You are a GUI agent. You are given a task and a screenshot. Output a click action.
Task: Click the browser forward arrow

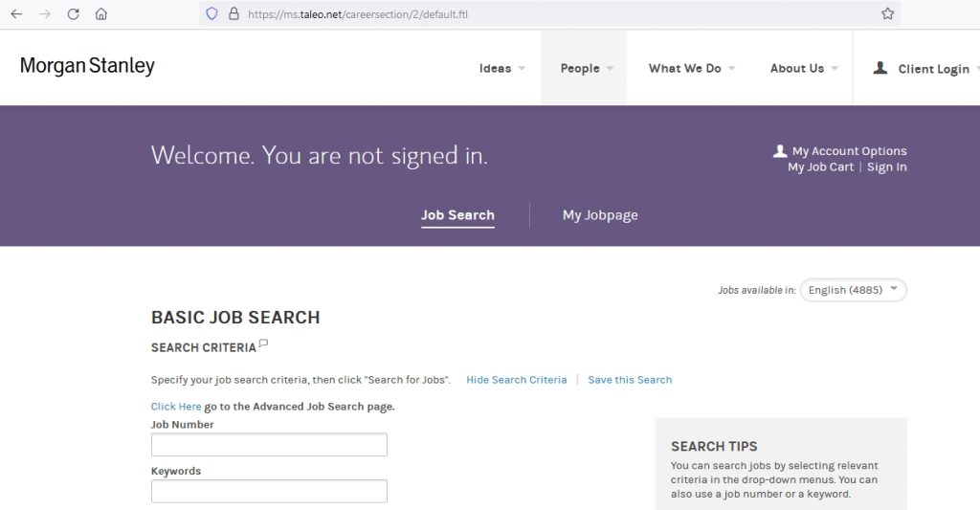(x=45, y=14)
